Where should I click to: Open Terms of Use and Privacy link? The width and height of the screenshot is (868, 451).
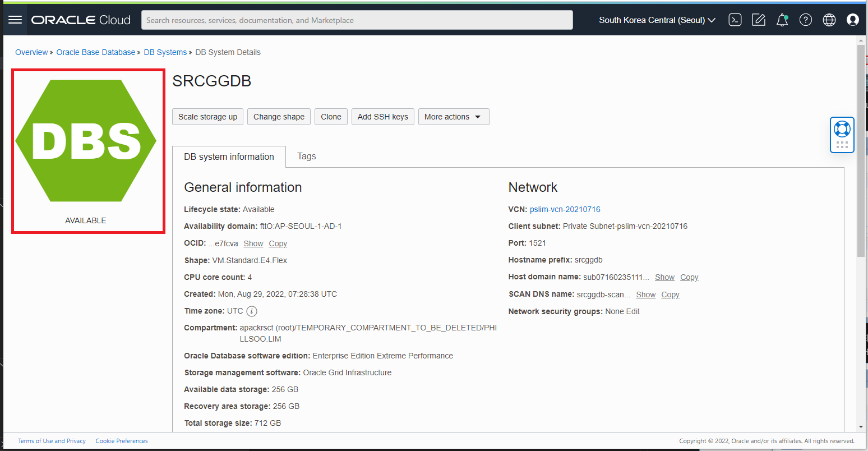point(52,441)
